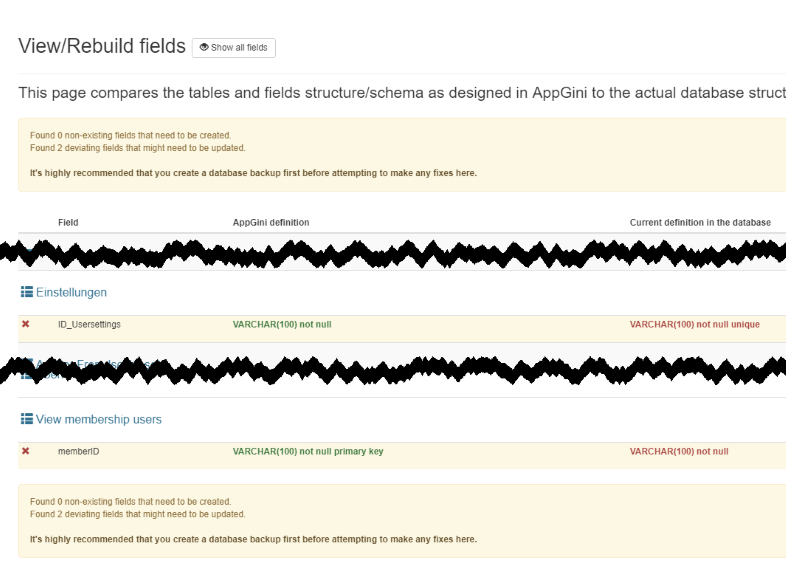Click the Current definition in the database header

pyautogui.click(x=700, y=222)
